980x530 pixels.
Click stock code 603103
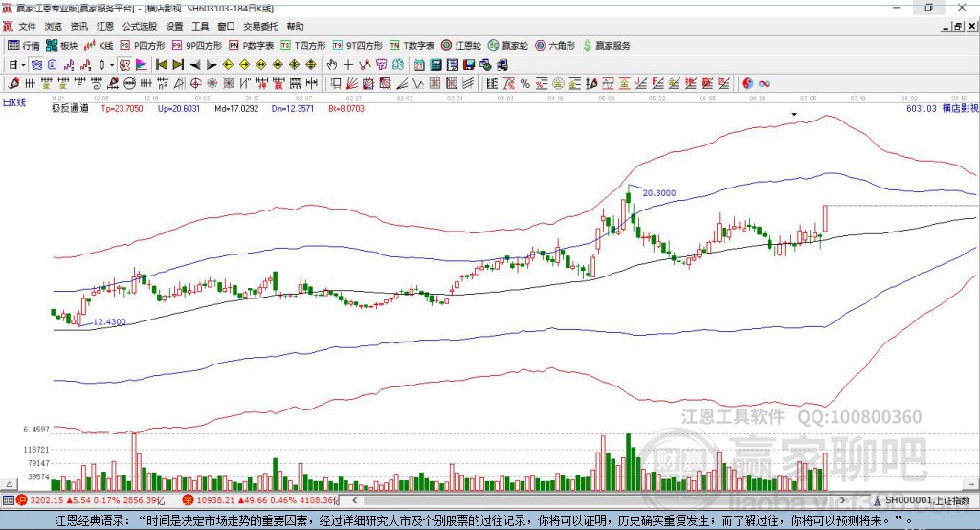click(922, 109)
